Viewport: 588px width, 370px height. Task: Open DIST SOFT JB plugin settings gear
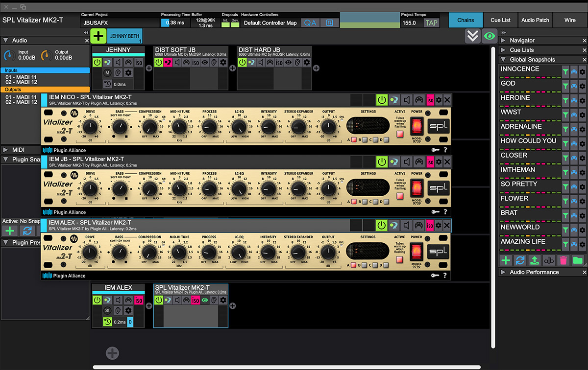point(223,63)
